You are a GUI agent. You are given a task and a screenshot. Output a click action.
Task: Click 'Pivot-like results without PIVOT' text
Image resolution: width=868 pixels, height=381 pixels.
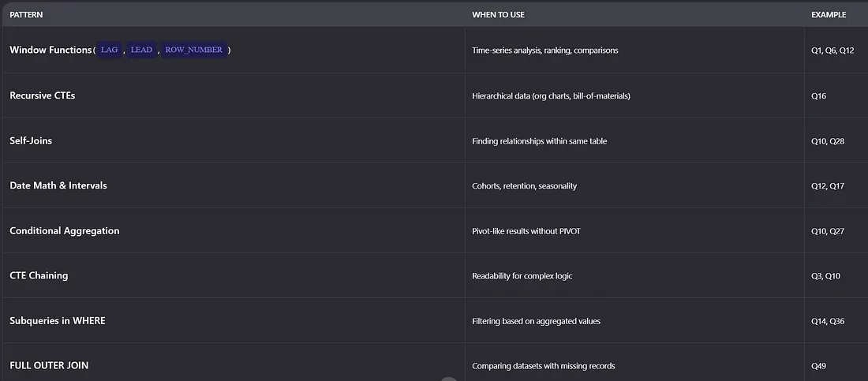[x=526, y=231]
